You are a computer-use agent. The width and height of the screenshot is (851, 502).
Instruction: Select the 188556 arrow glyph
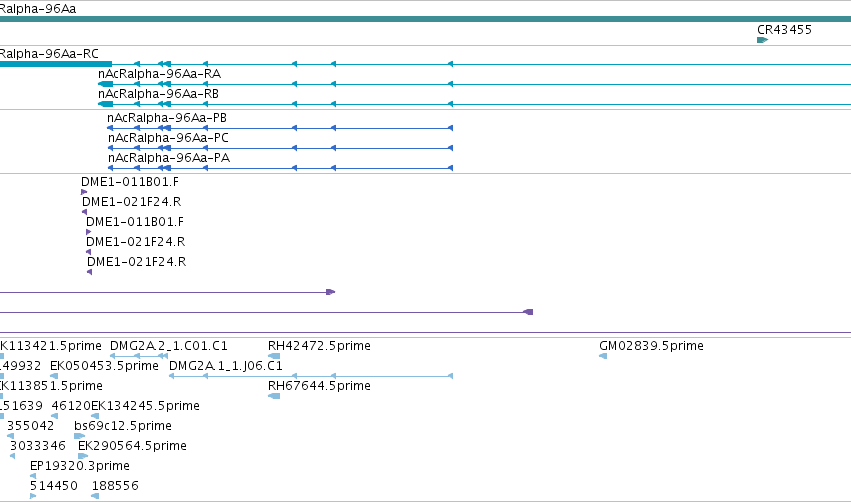pyautogui.click(x=95, y=496)
